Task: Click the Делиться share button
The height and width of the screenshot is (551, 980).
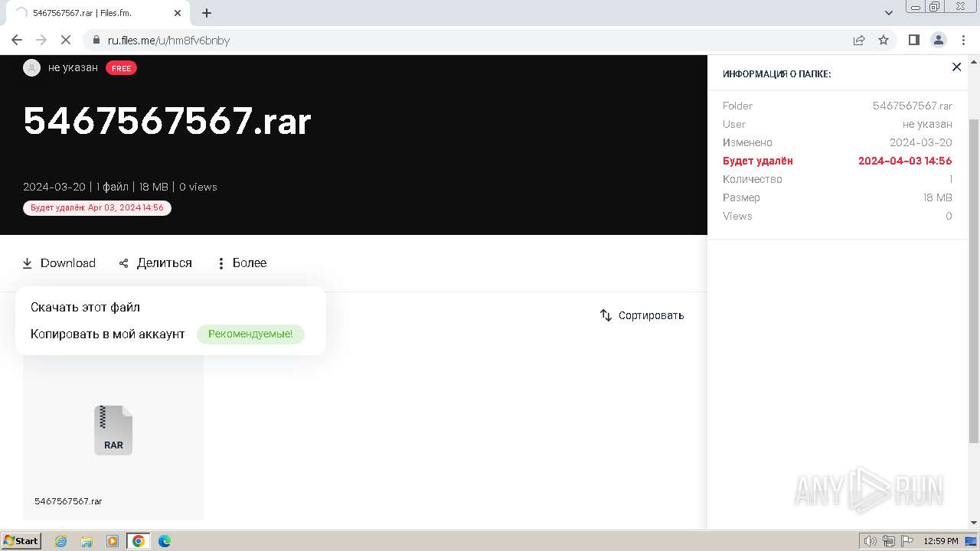Action: [x=155, y=262]
